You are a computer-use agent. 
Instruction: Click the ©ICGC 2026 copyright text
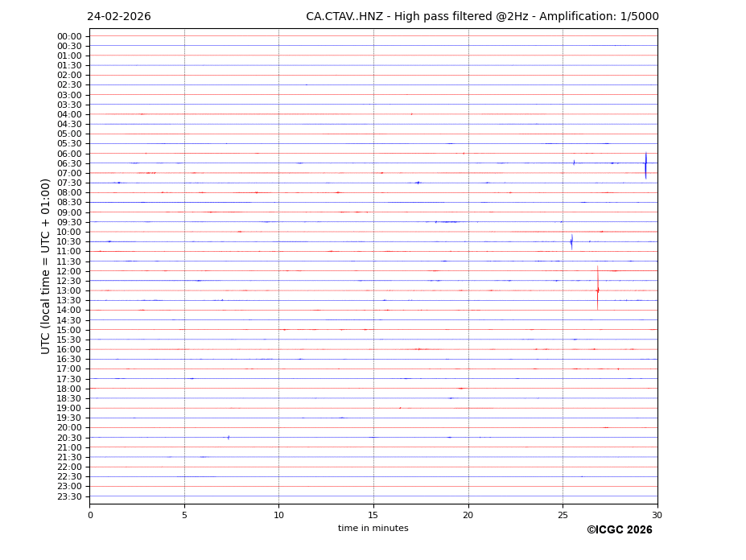click(x=619, y=530)
